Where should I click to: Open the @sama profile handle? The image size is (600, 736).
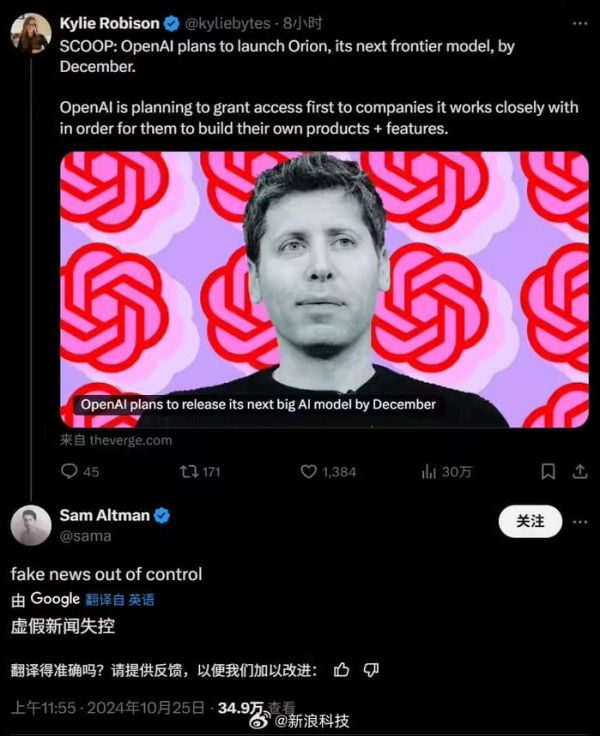(x=85, y=536)
